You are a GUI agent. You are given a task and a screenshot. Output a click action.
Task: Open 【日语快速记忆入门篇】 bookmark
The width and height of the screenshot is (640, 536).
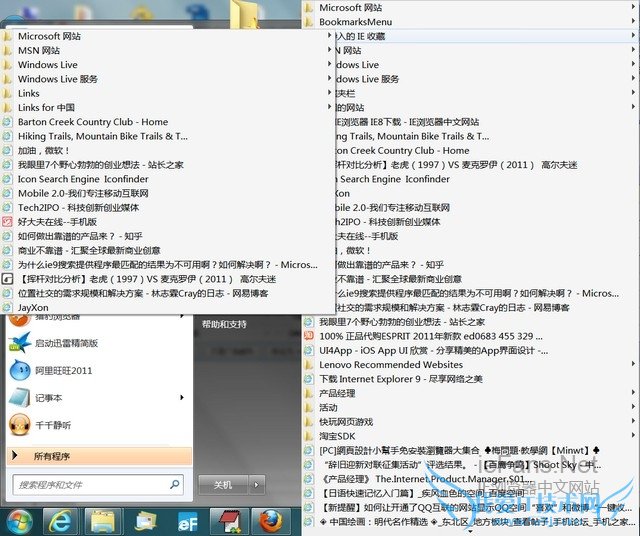coord(471,493)
